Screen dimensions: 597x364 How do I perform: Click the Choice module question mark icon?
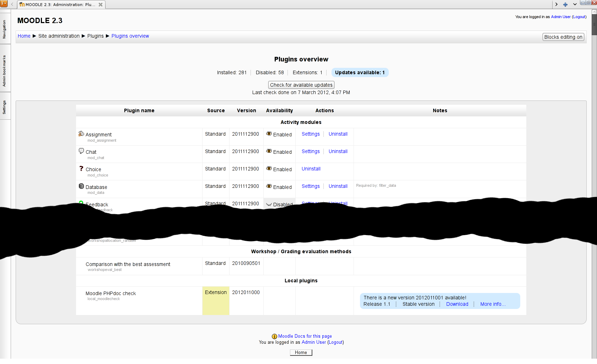[81, 168]
